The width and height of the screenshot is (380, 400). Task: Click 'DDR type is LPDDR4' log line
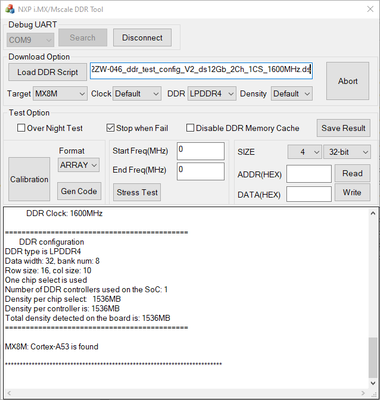pyautogui.click(x=43, y=251)
